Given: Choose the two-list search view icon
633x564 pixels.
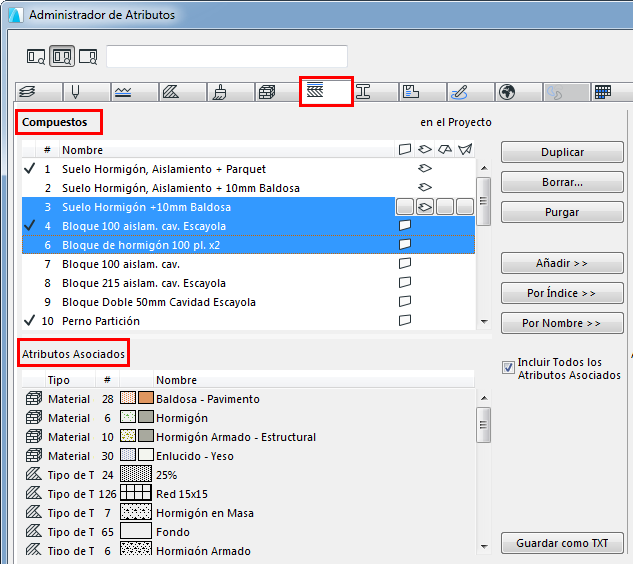Looking at the screenshot, I should click(x=62, y=56).
